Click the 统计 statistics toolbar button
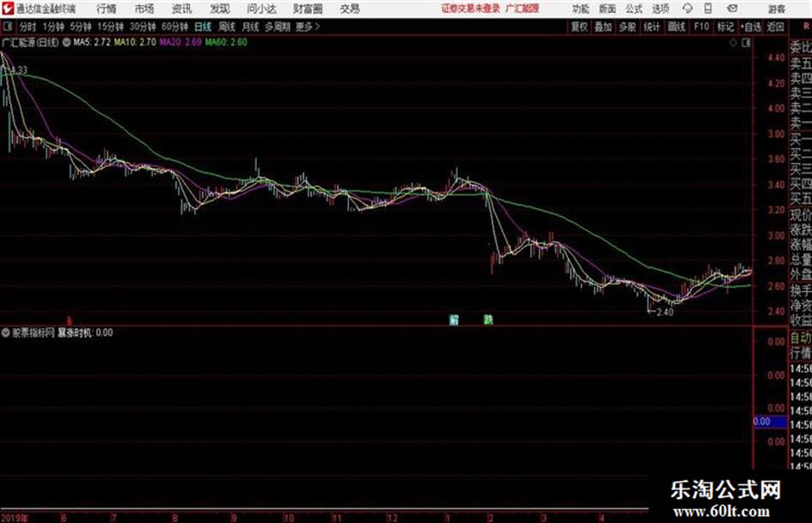 [x=651, y=27]
